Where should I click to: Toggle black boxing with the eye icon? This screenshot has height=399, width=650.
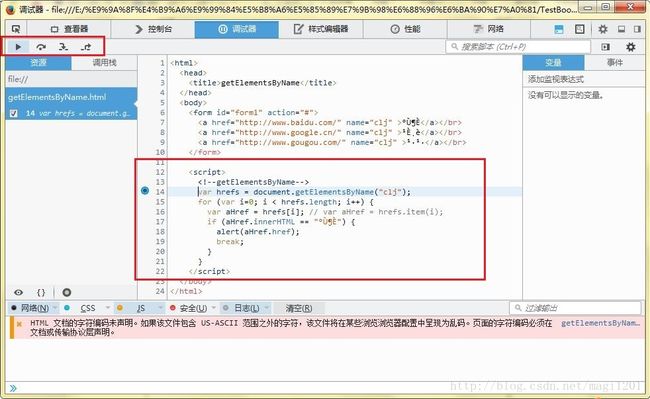click(x=18, y=293)
